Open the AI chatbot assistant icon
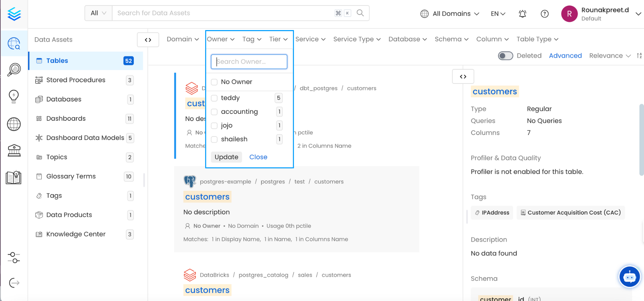This screenshot has height=301, width=644. 629,277
